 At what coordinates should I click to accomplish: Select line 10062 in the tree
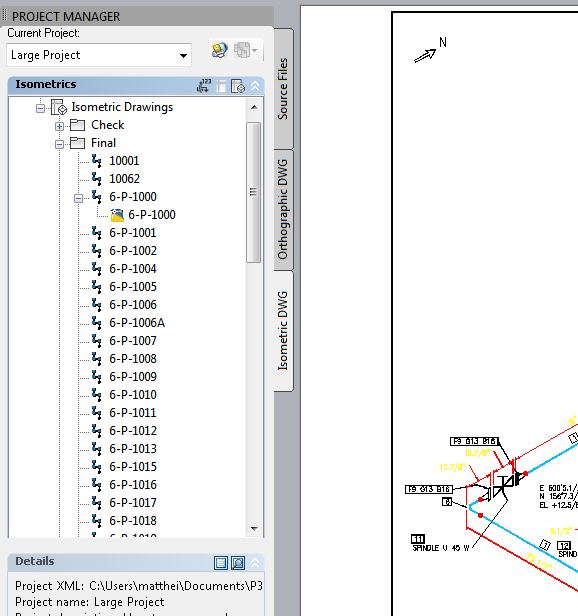(124, 179)
